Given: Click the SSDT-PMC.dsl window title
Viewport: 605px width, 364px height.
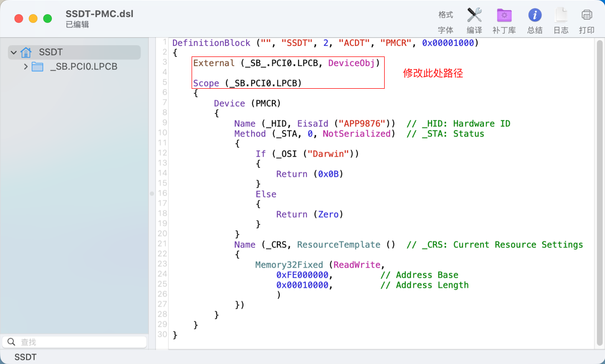Looking at the screenshot, I should coord(99,14).
